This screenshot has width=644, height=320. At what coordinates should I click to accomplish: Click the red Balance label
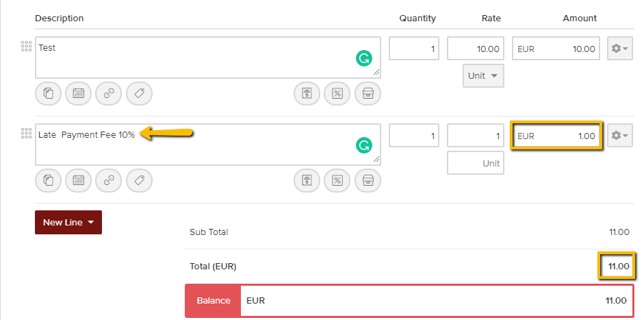pyautogui.click(x=213, y=301)
